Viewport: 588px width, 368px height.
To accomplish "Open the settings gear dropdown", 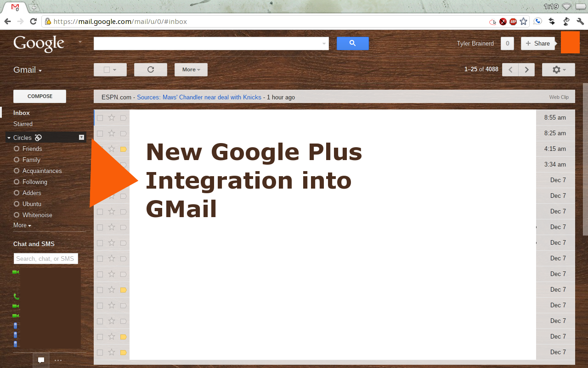I will click(559, 69).
